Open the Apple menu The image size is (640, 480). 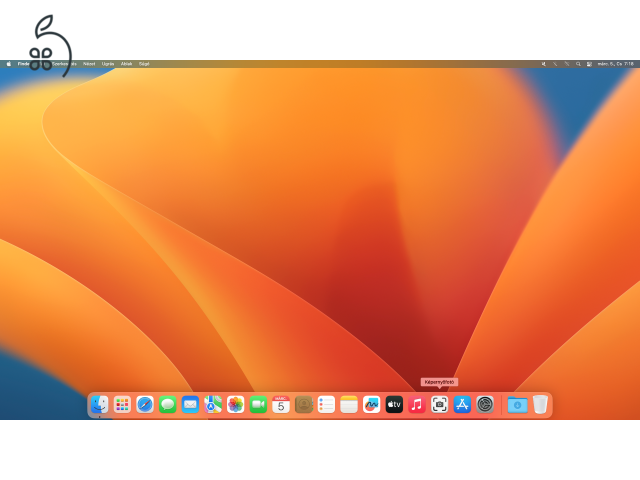point(9,64)
